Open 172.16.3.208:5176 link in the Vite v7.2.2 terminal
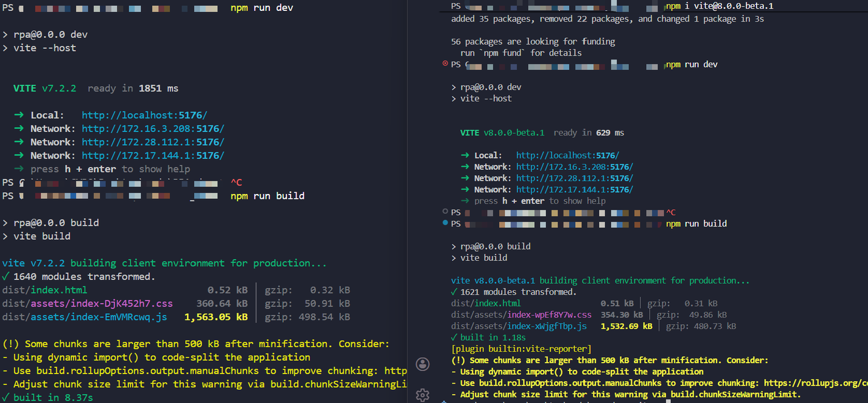868x403 pixels. [x=153, y=128]
